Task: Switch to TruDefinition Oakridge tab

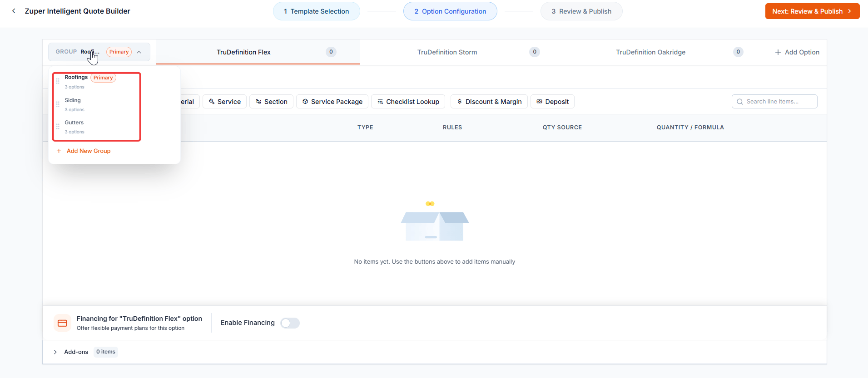Action: tap(665, 52)
